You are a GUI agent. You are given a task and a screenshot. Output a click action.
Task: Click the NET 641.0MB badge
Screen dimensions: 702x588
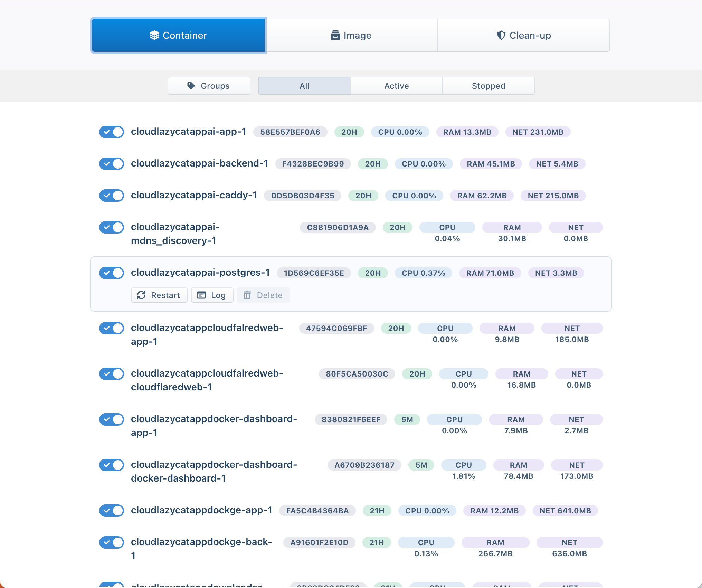click(x=565, y=511)
